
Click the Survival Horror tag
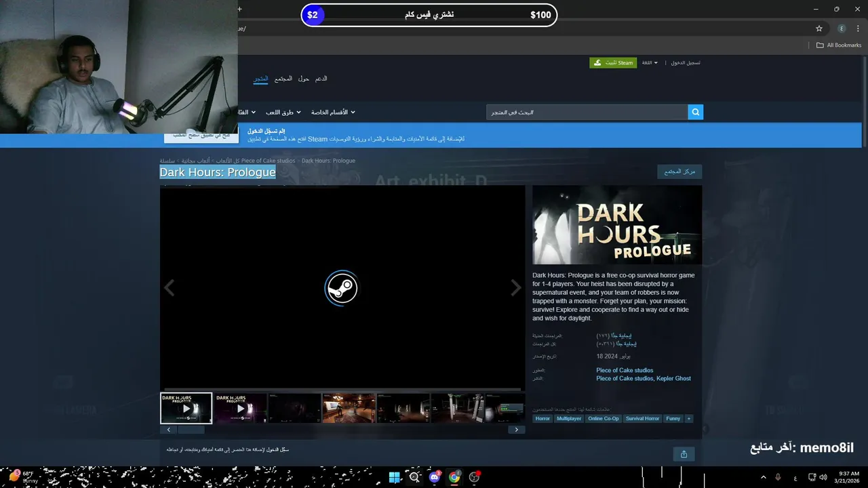point(642,419)
